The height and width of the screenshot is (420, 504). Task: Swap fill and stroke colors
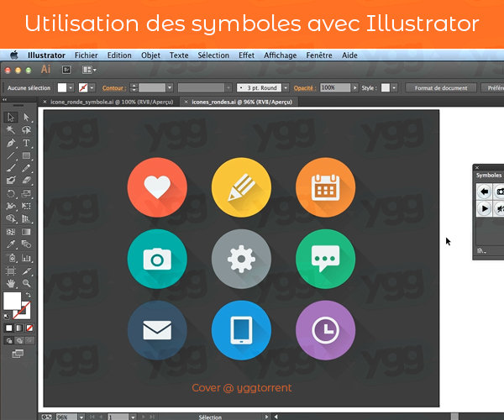tap(29, 294)
